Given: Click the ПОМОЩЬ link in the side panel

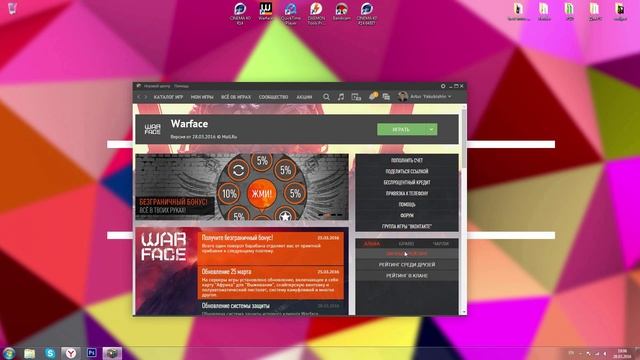Looking at the screenshot, I should [x=407, y=204].
